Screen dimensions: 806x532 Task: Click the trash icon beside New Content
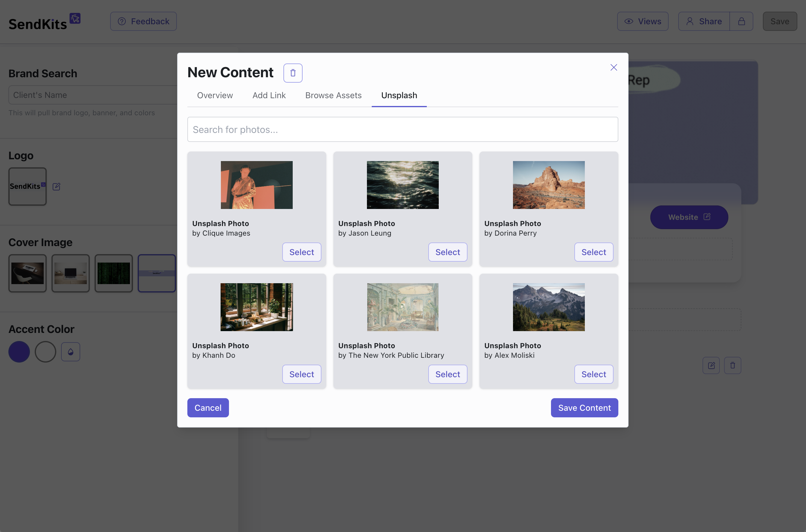[293, 73]
